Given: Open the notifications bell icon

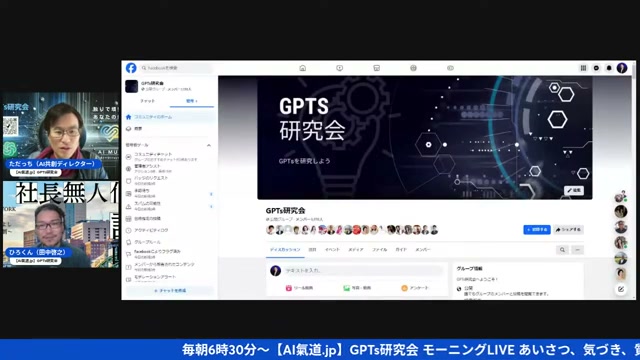Looking at the screenshot, I should [x=609, y=68].
